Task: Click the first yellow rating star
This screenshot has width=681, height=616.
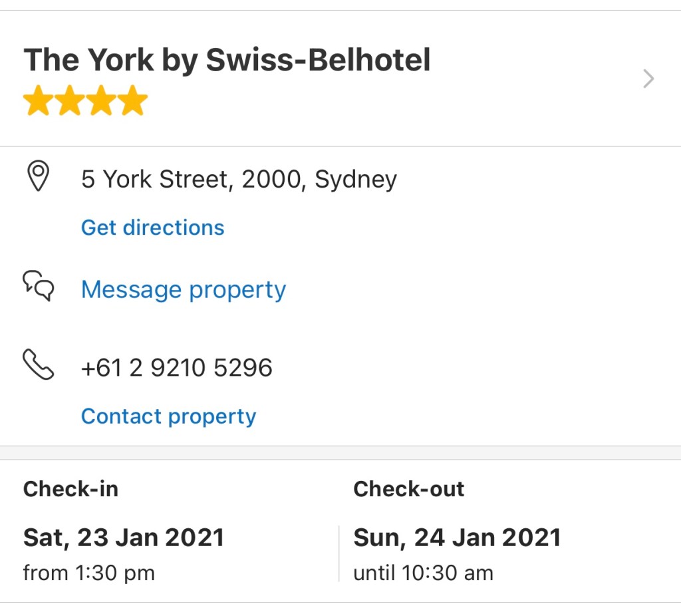Action: point(38,100)
